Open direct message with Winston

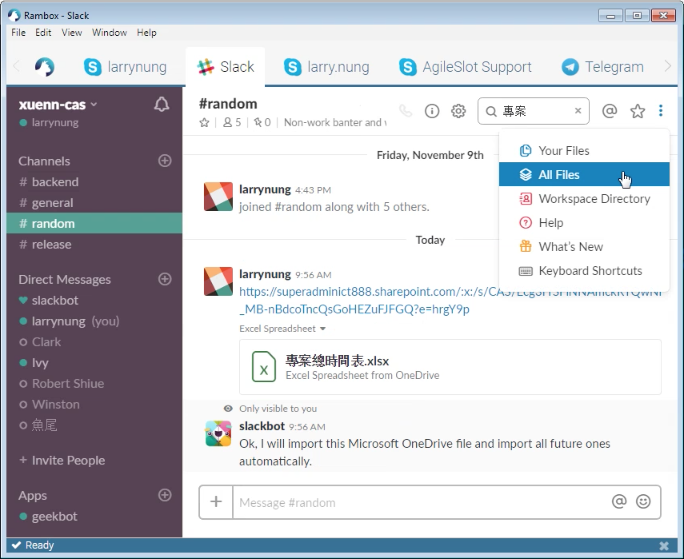[94, 405]
